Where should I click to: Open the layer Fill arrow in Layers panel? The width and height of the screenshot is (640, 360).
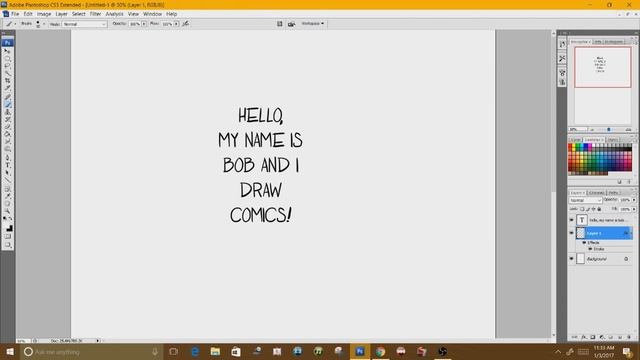634,209
